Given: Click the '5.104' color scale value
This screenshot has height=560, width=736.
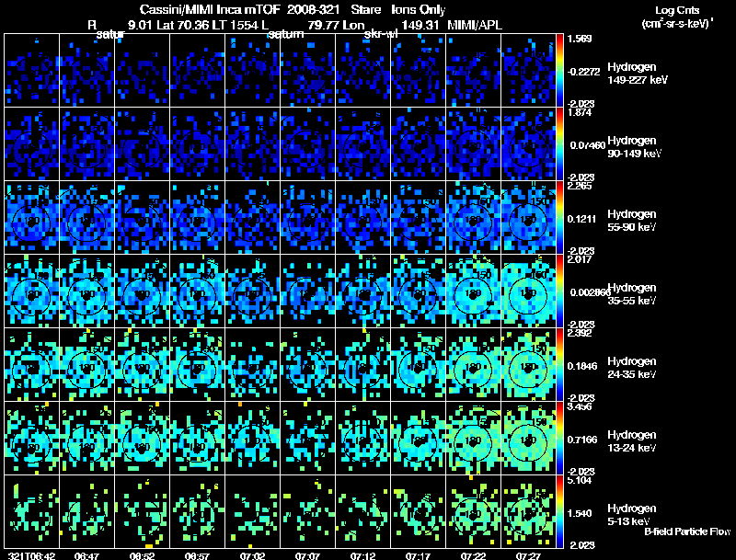Looking at the screenshot, I should [580, 480].
